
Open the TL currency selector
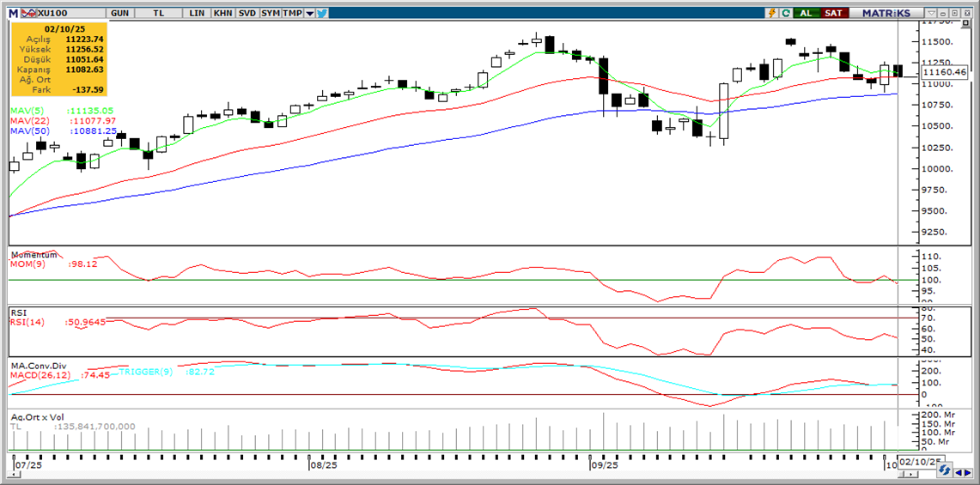click(x=159, y=13)
